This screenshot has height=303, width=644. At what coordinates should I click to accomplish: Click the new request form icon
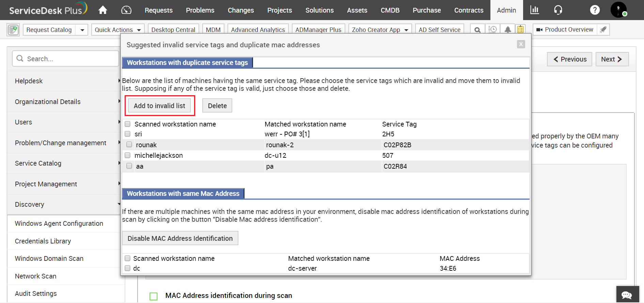(13, 30)
